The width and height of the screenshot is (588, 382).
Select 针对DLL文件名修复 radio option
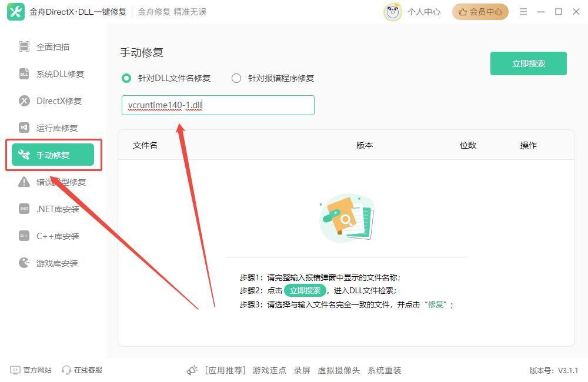[x=126, y=78]
